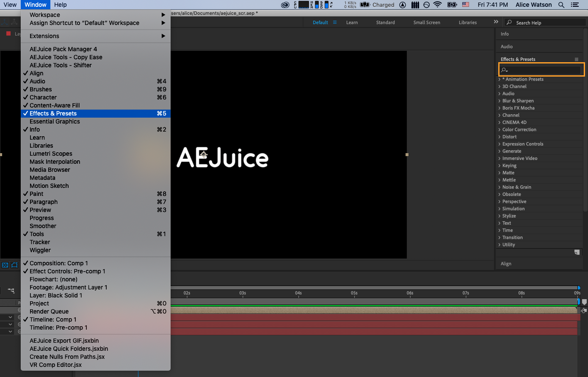This screenshot has height=377, width=588.
Task: Toggle the Transparency Grid icon
Action: (x=5, y=265)
